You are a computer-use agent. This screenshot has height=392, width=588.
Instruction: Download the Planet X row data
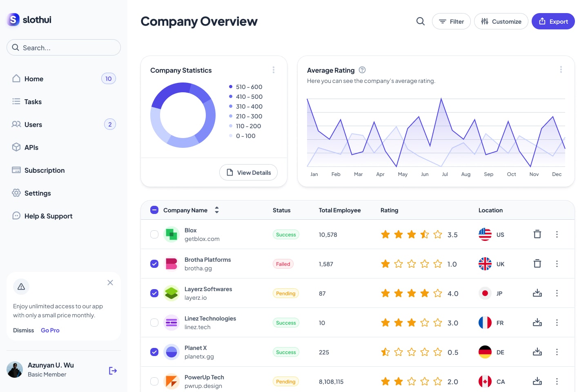537,352
